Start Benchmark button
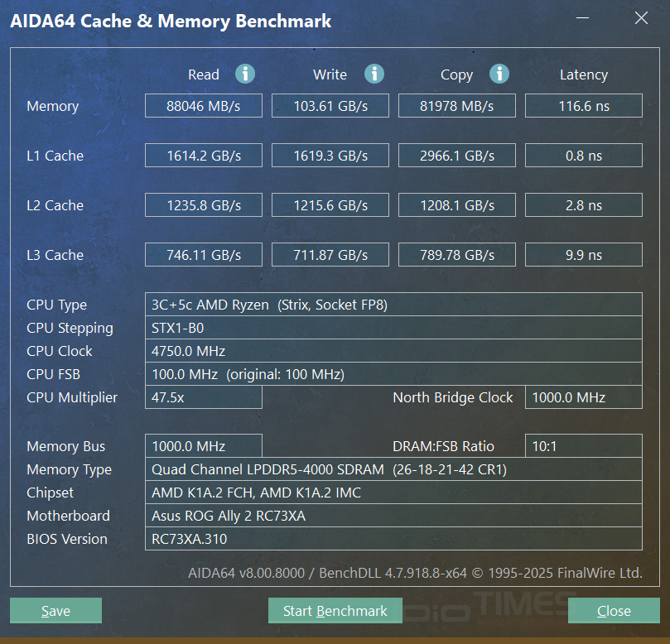Image resolution: width=670 pixels, height=644 pixels. (x=335, y=610)
